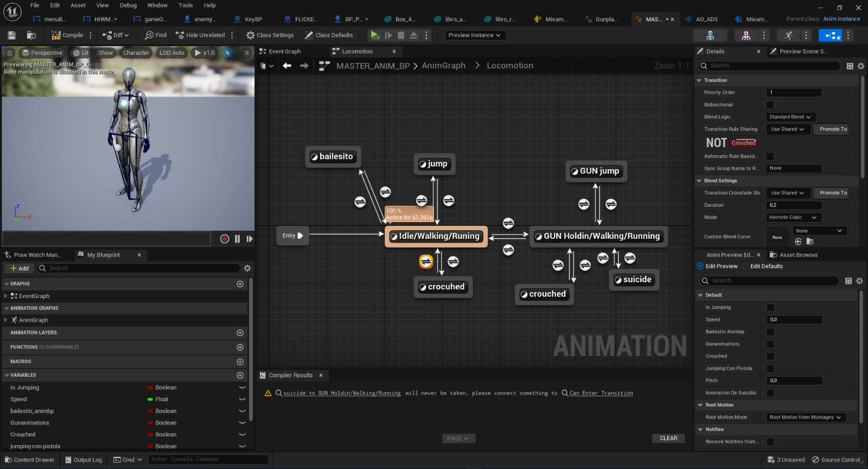Navigate back with the left arrow icon

tap(287, 66)
